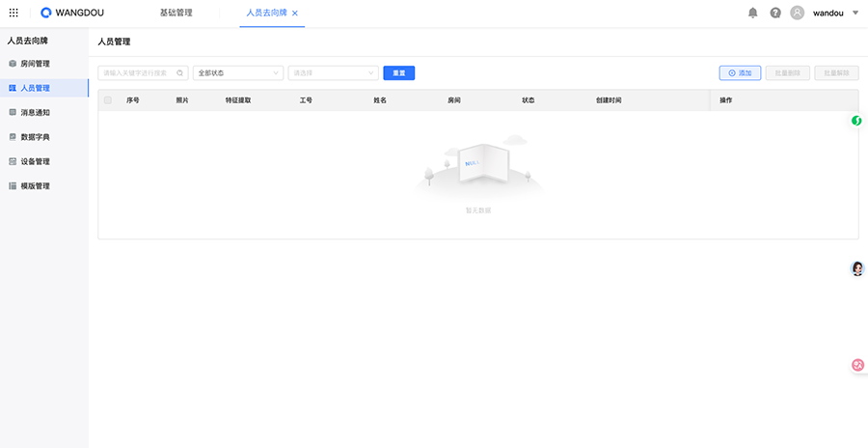The height and width of the screenshot is (448, 868).
Task: Click the blue 重置 button
Action: click(399, 73)
